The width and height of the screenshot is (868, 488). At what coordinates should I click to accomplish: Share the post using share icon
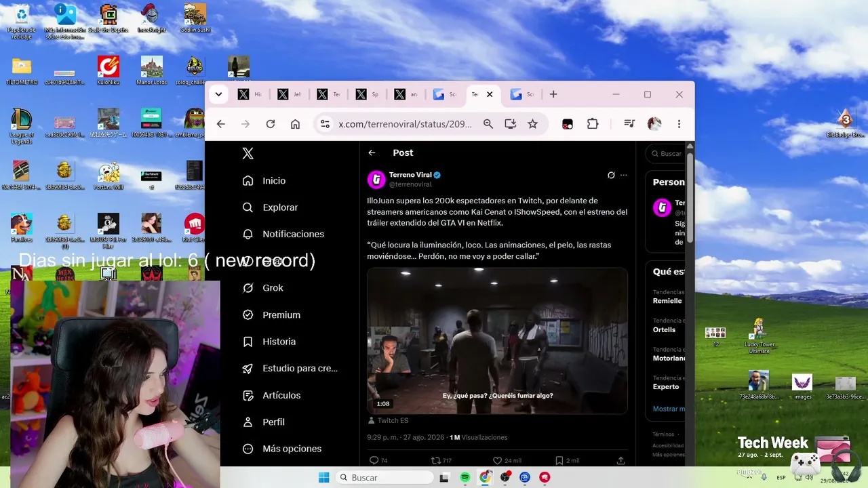[620, 461]
